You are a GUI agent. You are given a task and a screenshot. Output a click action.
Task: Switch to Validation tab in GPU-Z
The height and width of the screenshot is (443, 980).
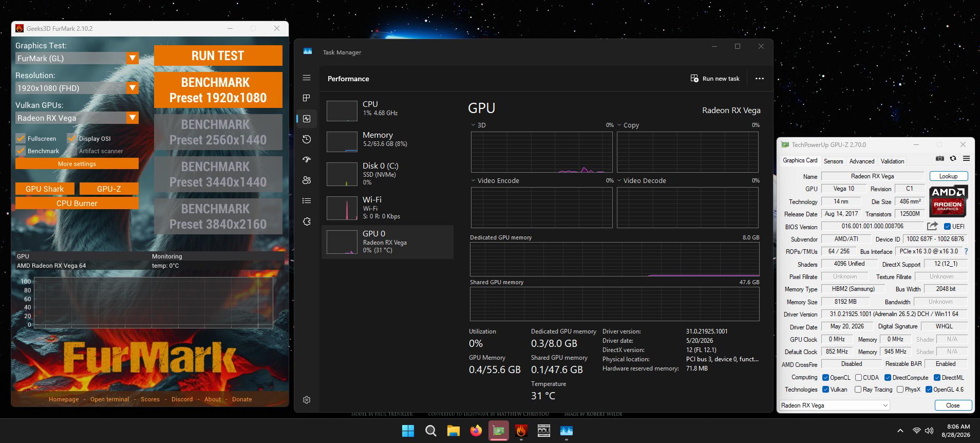pos(892,161)
